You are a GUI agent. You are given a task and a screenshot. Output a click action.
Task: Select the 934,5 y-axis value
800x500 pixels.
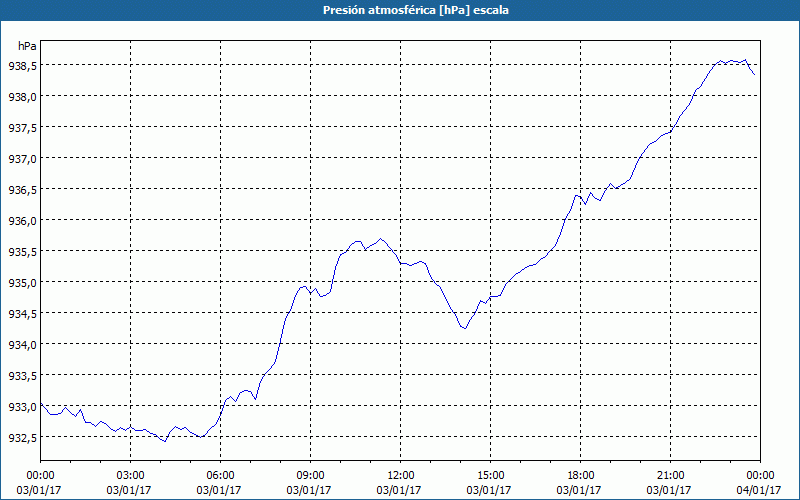point(22,313)
